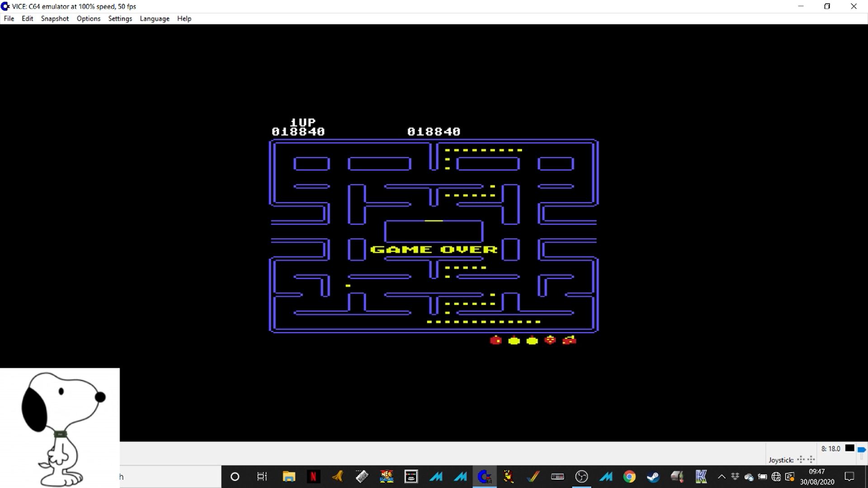This screenshot has height=488, width=868.
Task: Switch to OBS Studio on the taskbar
Action: tap(582, 477)
